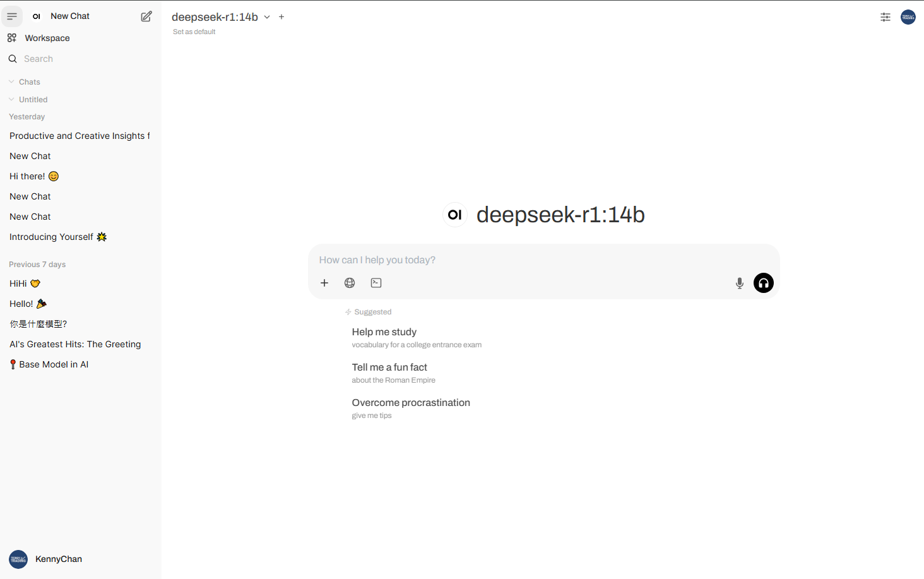This screenshot has width=924, height=579.
Task: Collapse the Untitled folder chevron
Action: (x=11, y=100)
